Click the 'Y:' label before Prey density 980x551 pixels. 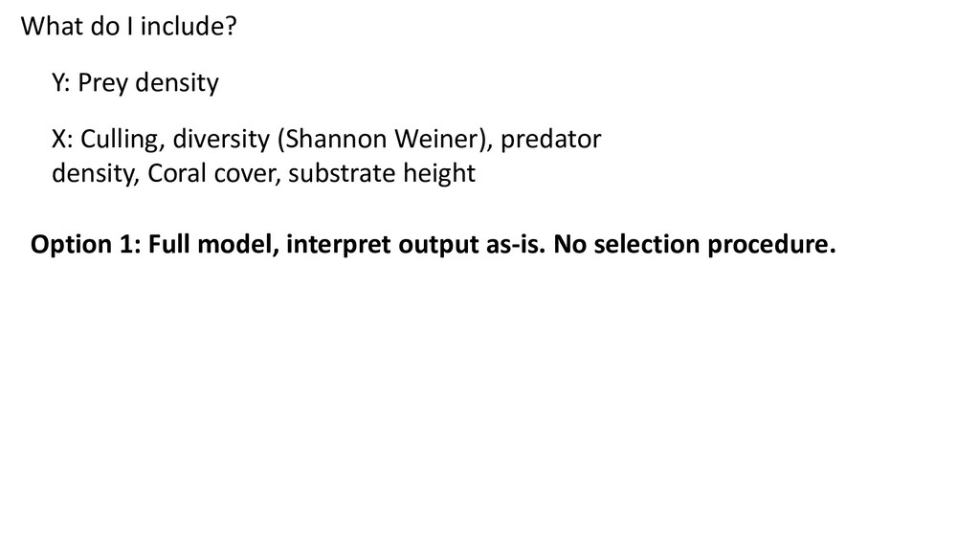(60, 82)
